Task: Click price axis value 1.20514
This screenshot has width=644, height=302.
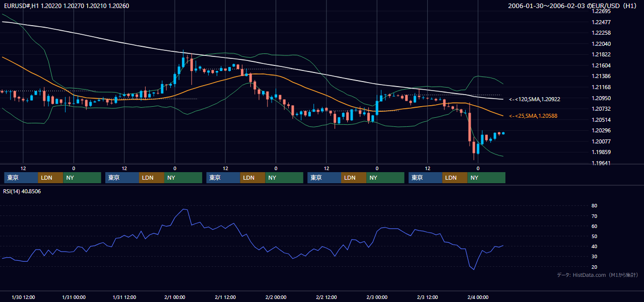Action: pyautogui.click(x=601, y=120)
